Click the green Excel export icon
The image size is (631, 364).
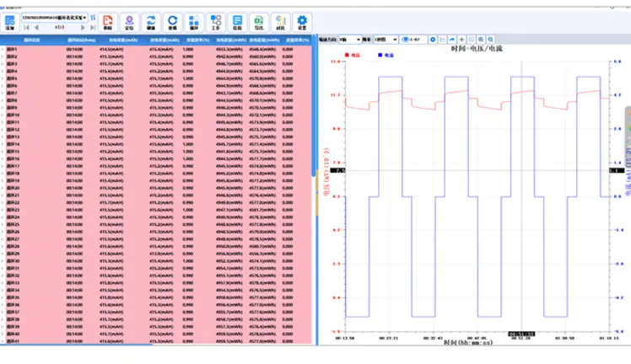click(x=259, y=22)
